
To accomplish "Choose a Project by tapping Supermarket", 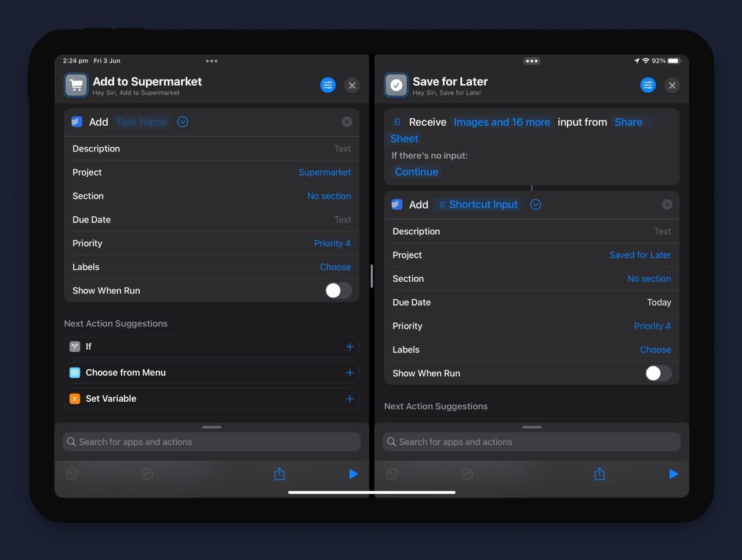I will (x=325, y=172).
